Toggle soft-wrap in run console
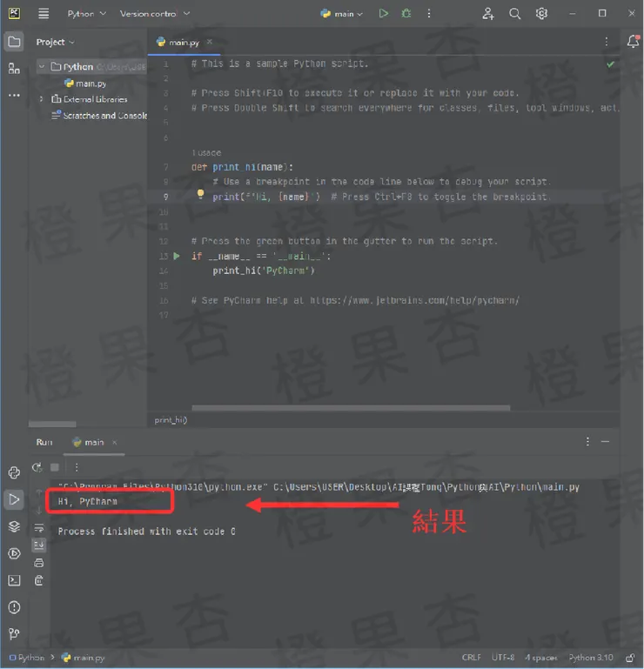 (39, 528)
